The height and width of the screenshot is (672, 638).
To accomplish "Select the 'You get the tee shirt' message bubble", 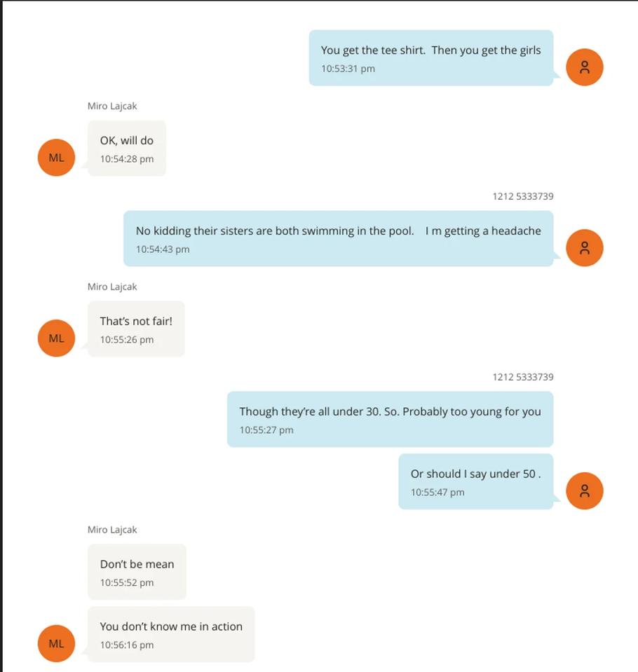I will tap(430, 58).
